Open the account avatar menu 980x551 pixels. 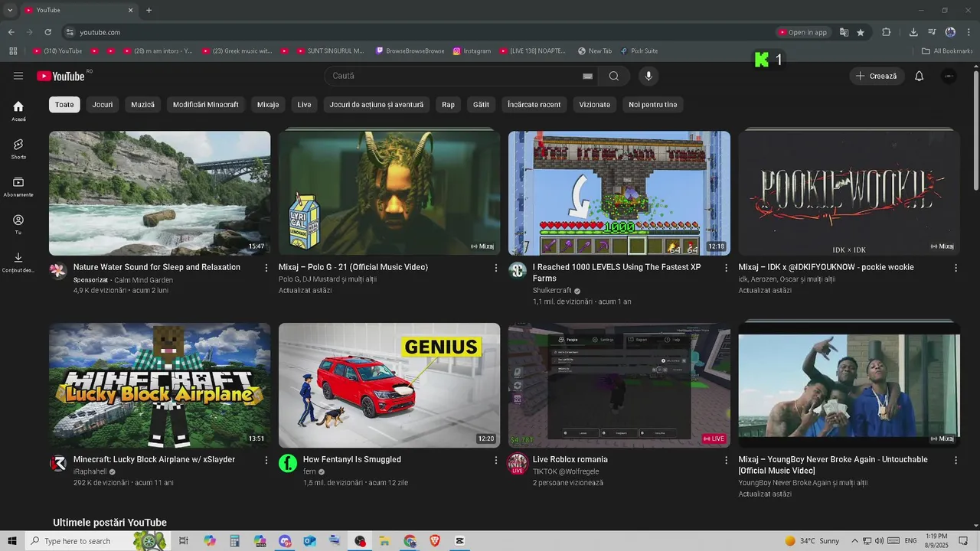(949, 76)
